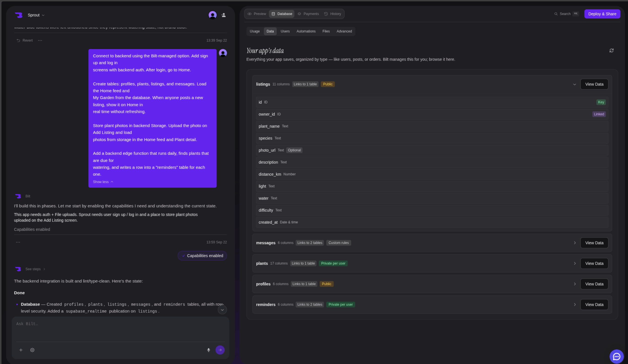Select the distance_km column row

(x=432, y=174)
